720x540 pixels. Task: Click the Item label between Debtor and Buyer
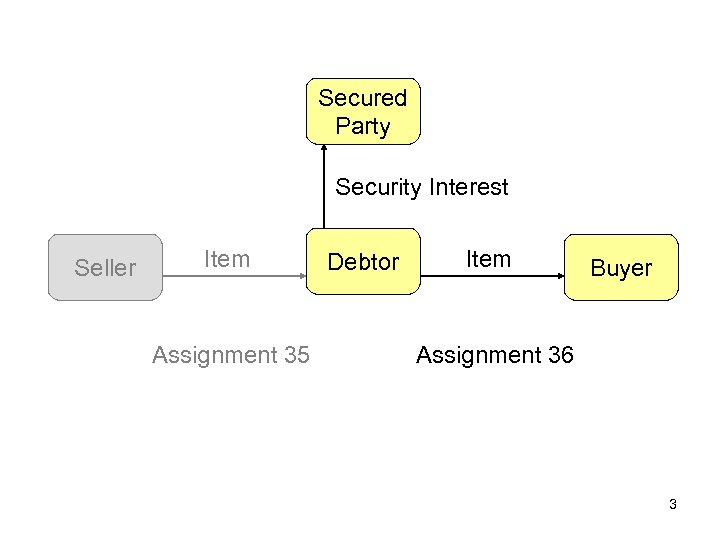tap(489, 259)
